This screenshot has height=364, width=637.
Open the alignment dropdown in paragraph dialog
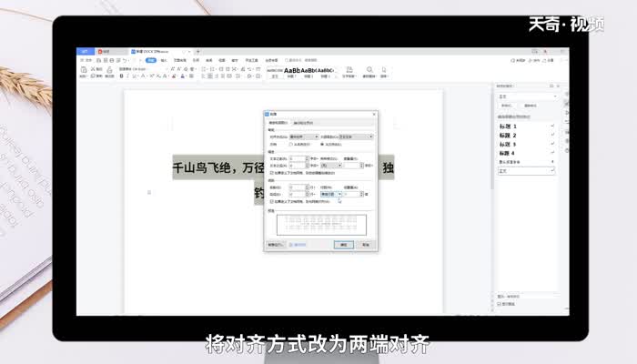pos(304,136)
